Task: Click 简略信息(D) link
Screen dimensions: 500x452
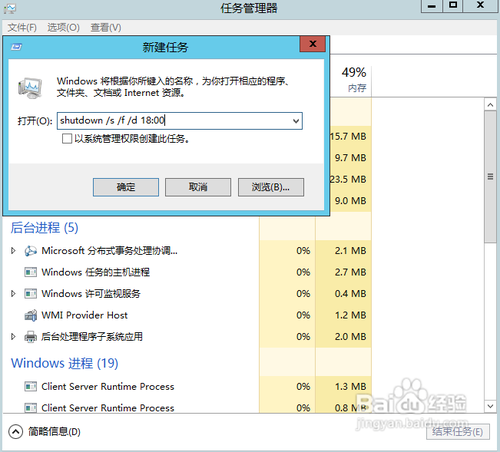Action: 54,432
